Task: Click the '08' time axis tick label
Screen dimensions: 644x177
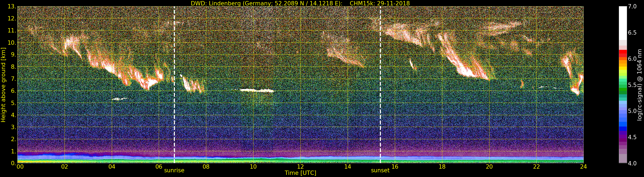Action: tap(206, 167)
